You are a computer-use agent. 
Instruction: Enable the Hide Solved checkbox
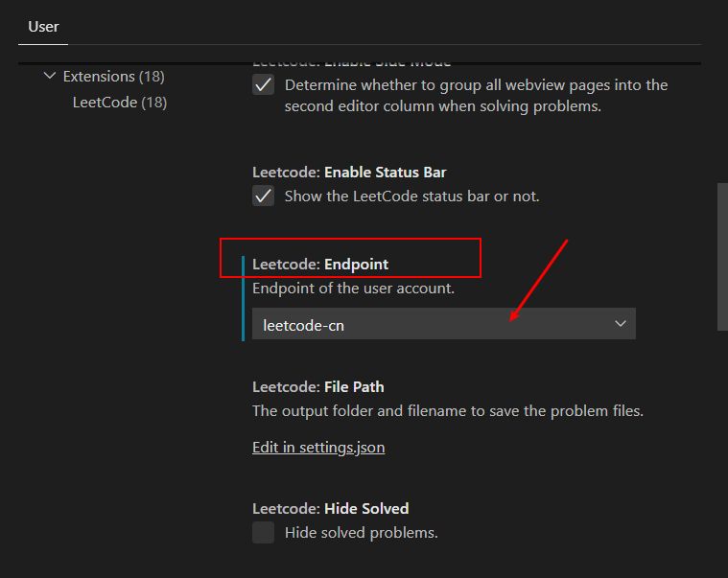(x=263, y=533)
